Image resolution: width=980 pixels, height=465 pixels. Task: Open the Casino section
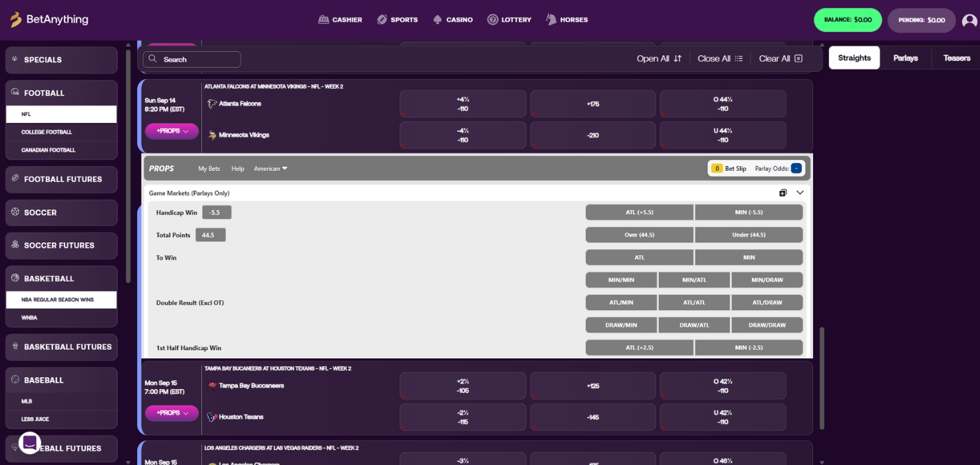pos(453,20)
